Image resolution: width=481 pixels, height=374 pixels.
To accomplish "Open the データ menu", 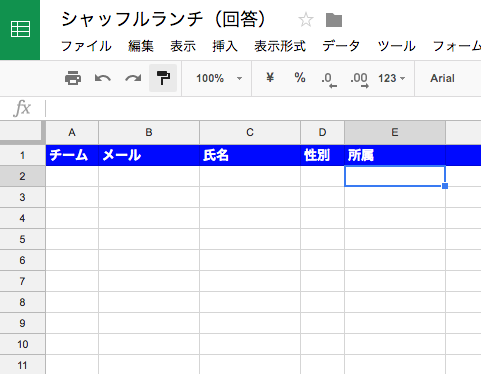I will 341,46.
